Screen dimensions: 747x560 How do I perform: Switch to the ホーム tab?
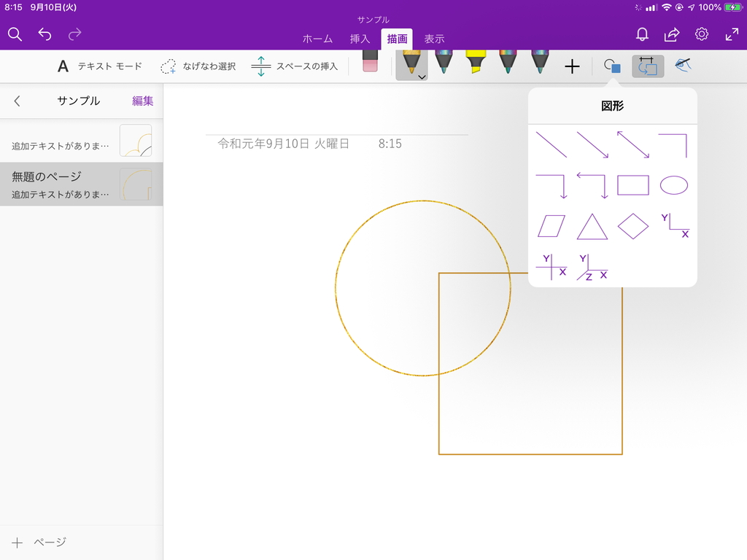click(317, 39)
